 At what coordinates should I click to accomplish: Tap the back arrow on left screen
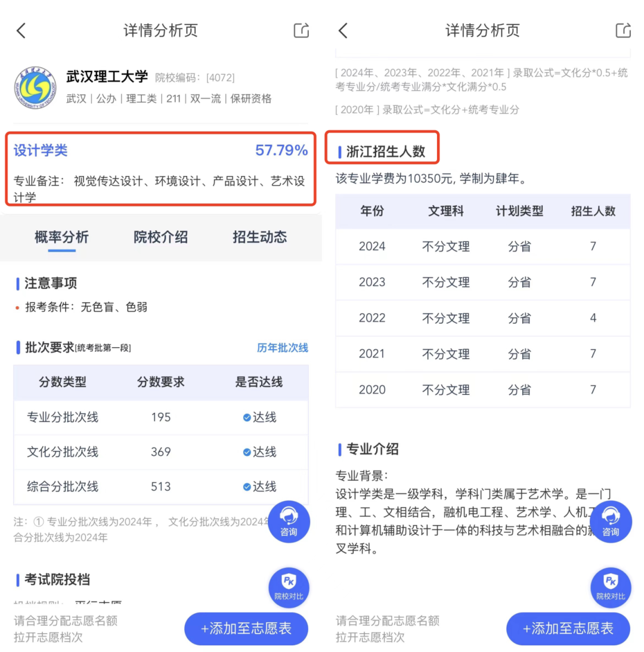[21, 31]
